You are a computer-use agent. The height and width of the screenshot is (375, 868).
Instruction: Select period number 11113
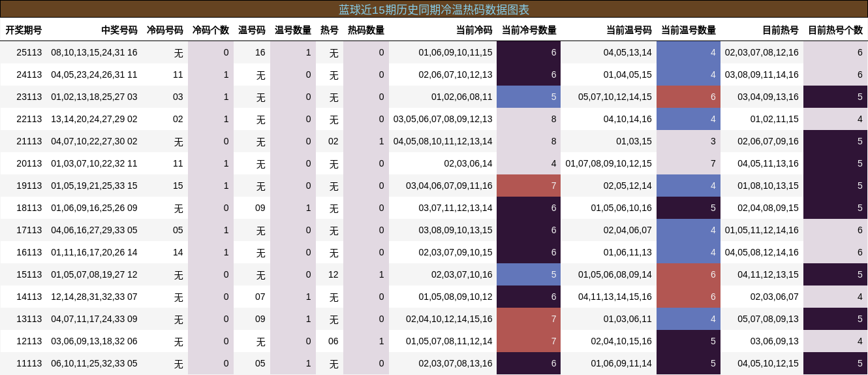29,363
